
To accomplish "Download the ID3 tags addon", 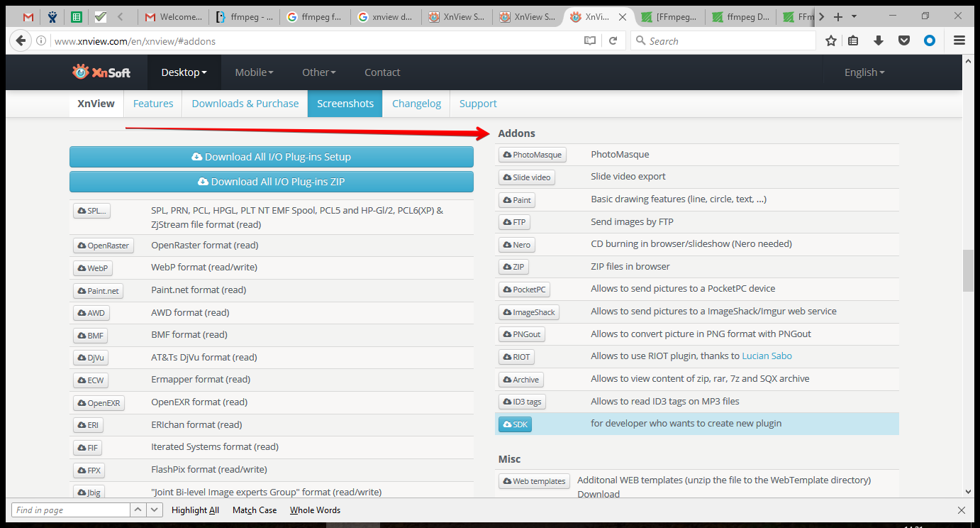I will (522, 402).
